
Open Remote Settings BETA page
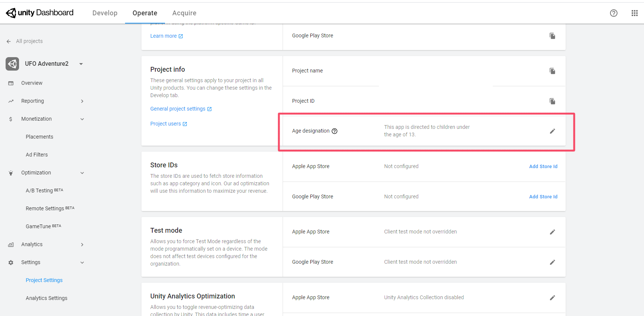(x=50, y=208)
